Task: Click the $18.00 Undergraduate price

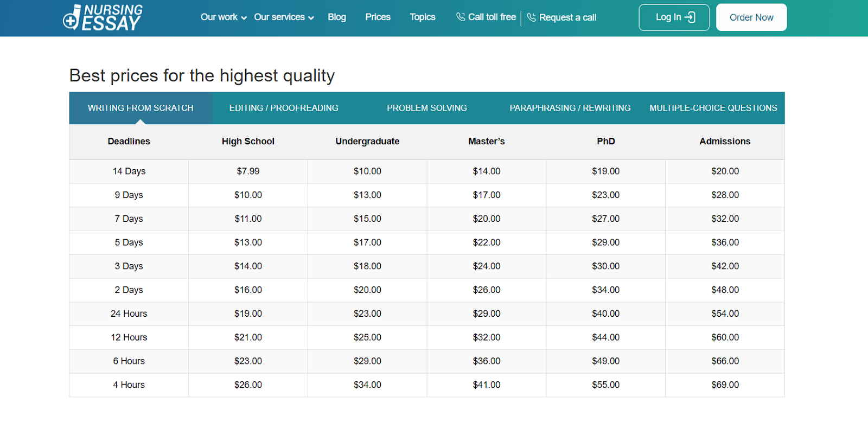Action: point(367,266)
